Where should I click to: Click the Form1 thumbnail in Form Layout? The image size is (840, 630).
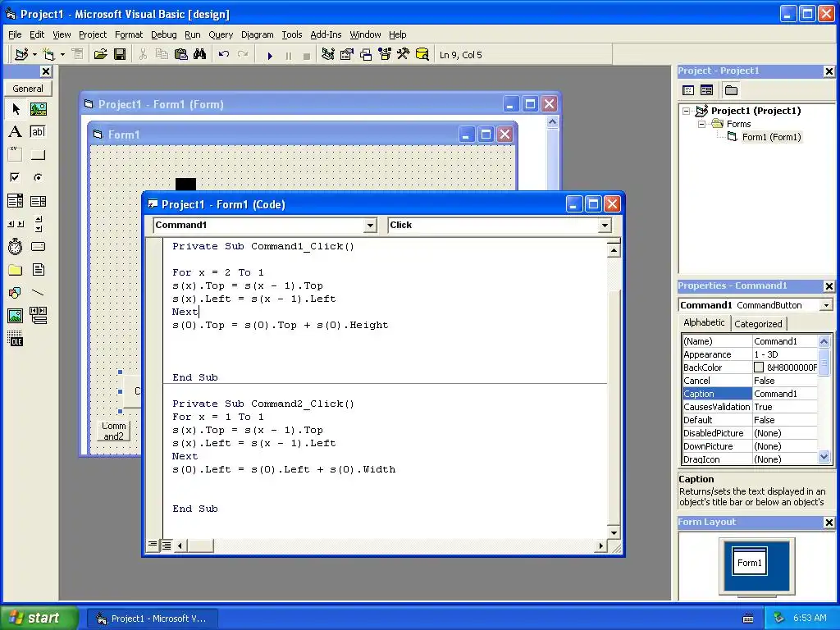pos(749,561)
